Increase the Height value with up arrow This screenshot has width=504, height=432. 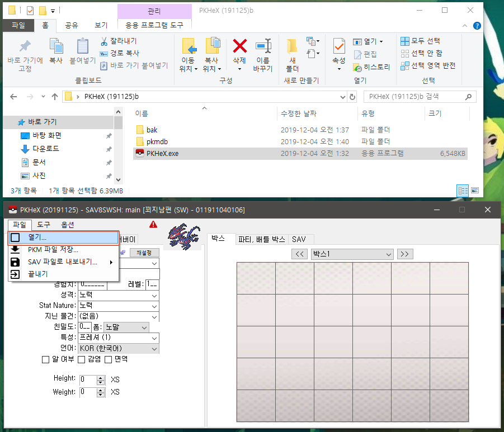(101, 378)
